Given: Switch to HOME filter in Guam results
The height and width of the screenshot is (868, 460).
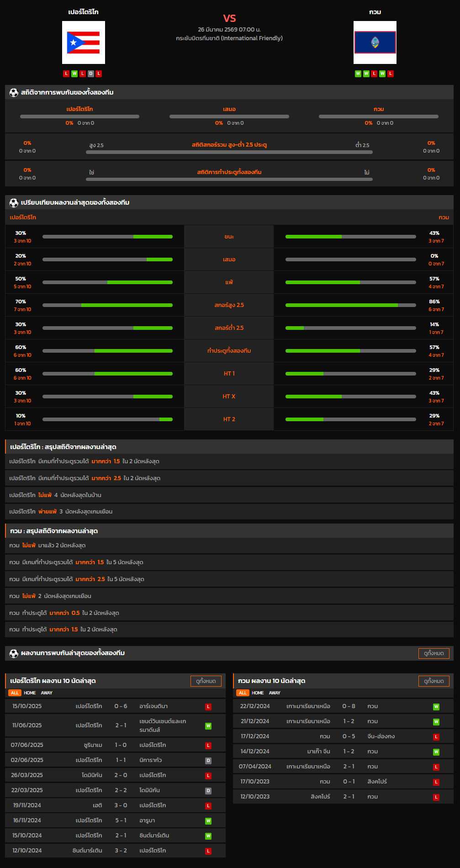Looking at the screenshot, I should coord(258,693).
